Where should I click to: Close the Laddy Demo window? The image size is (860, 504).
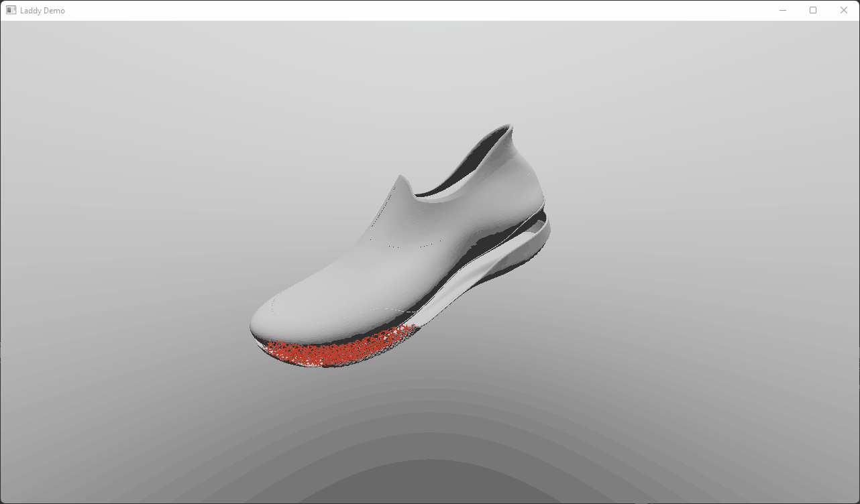pos(844,10)
